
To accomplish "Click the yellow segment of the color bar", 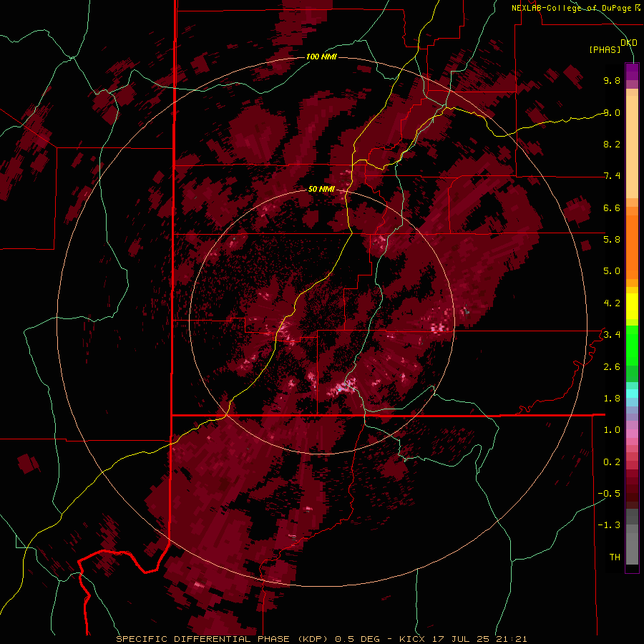I will (632, 306).
